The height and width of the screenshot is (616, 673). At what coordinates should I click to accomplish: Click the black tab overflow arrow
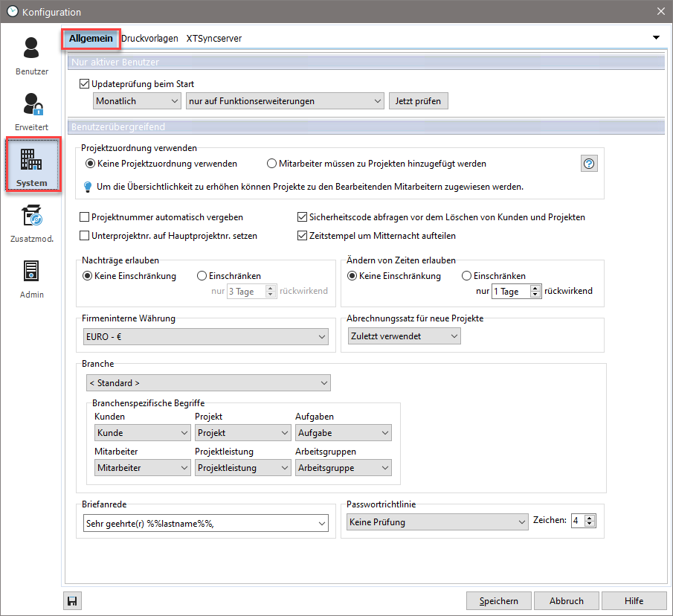(x=656, y=37)
